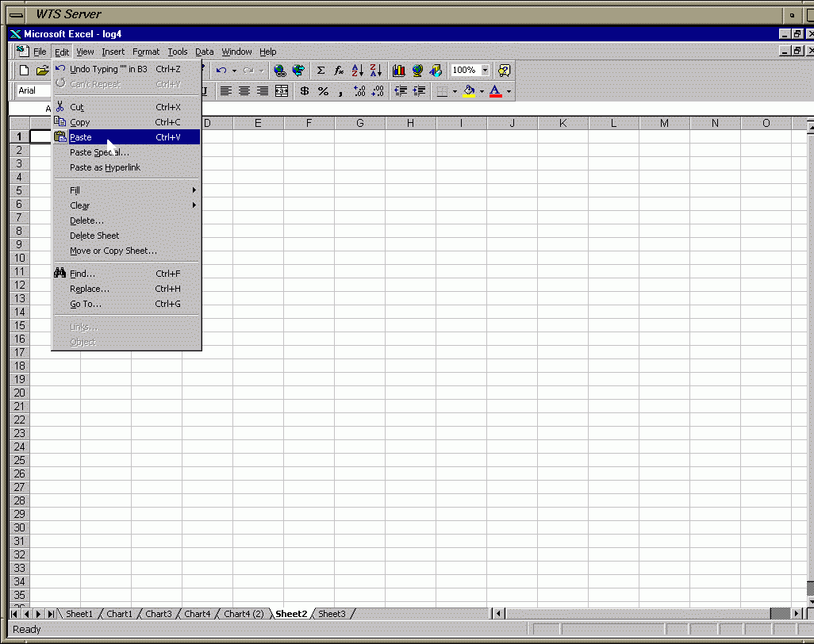Image resolution: width=814 pixels, height=644 pixels.
Task: Switch to the Chart3 sheet tab
Action: 158,614
